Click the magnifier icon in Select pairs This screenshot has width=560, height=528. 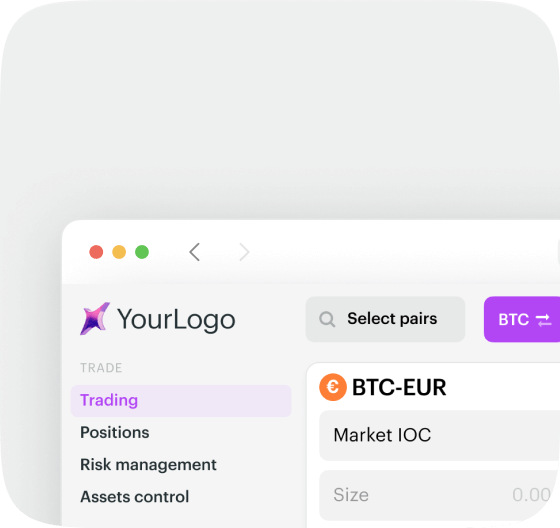click(327, 319)
